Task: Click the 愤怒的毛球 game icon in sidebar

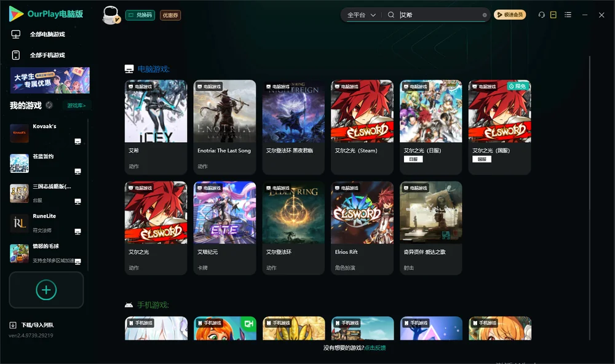Action: (x=19, y=253)
